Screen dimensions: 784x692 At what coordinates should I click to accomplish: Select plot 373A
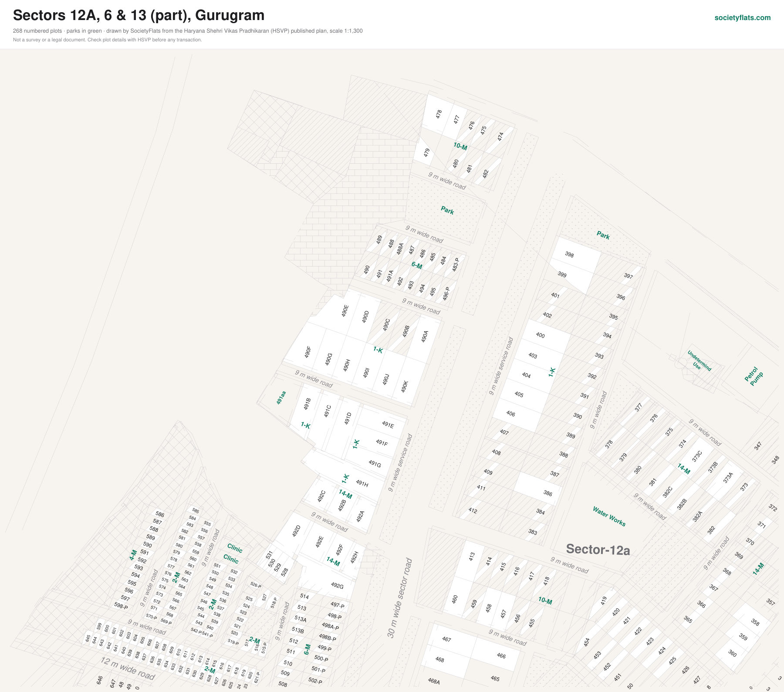(x=728, y=477)
